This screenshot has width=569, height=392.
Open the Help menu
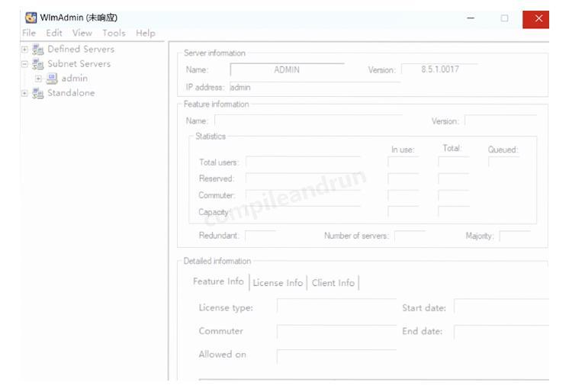[146, 33]
